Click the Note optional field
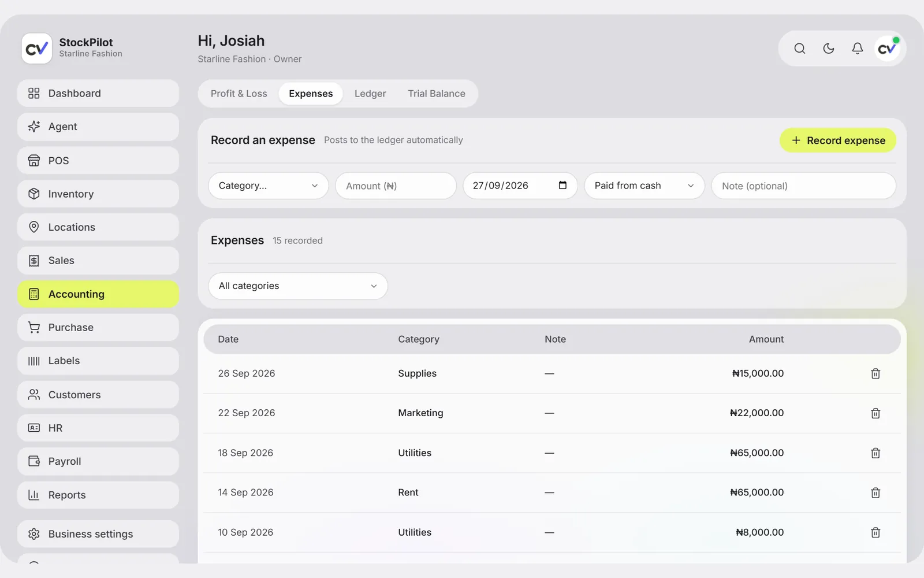The height and width of the screenshot is (578, 924). (804, 186)
